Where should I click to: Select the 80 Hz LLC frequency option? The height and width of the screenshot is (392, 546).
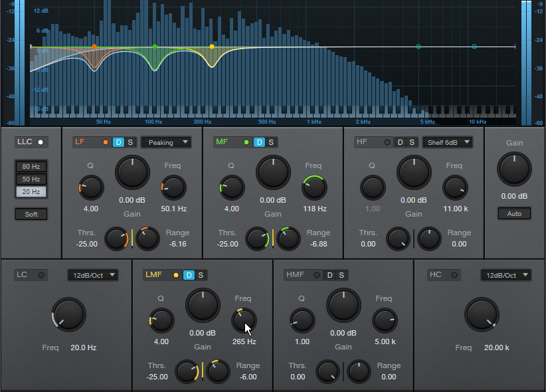(x=31, y=166)
